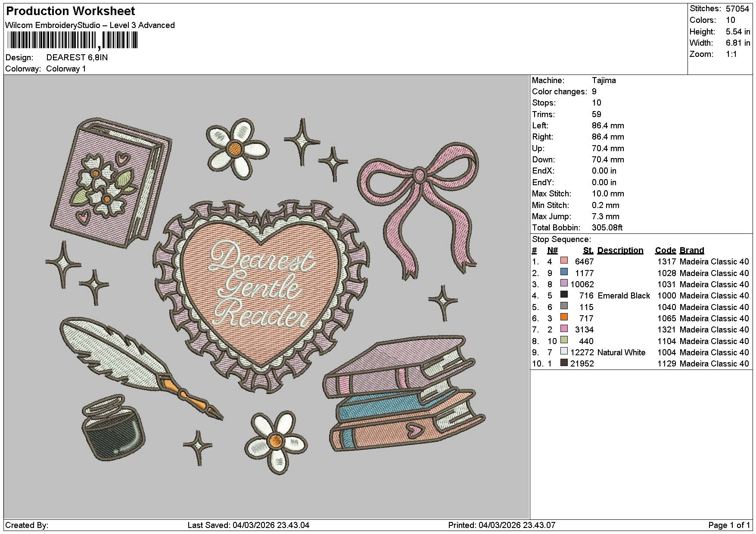Click the 'Emerald Black' description text

click(x=624, y=296)
